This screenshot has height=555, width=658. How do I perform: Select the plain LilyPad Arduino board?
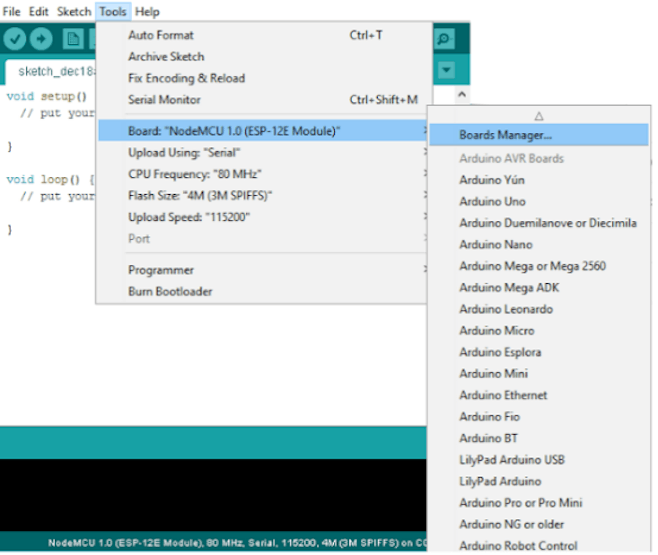[x=539, y=482]
